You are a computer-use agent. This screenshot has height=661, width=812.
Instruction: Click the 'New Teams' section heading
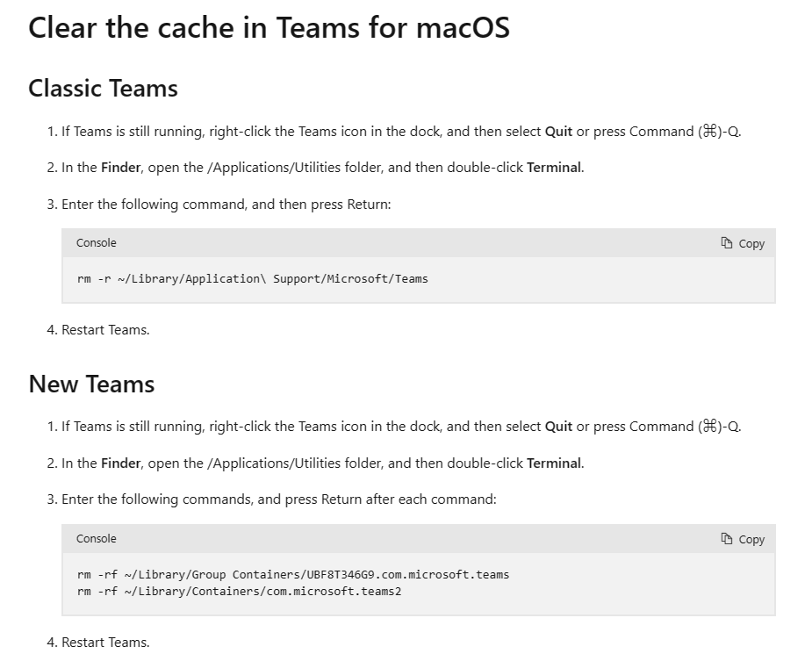point(91,384)
